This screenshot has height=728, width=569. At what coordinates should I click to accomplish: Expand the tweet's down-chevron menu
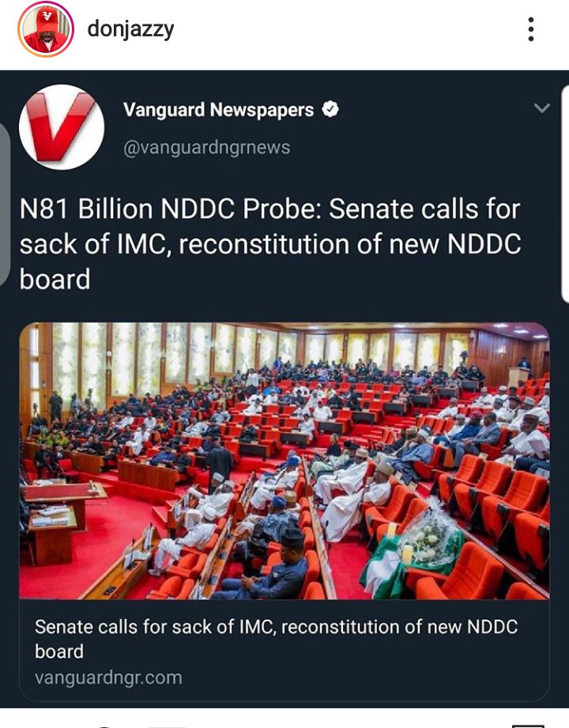click(541, 109)
